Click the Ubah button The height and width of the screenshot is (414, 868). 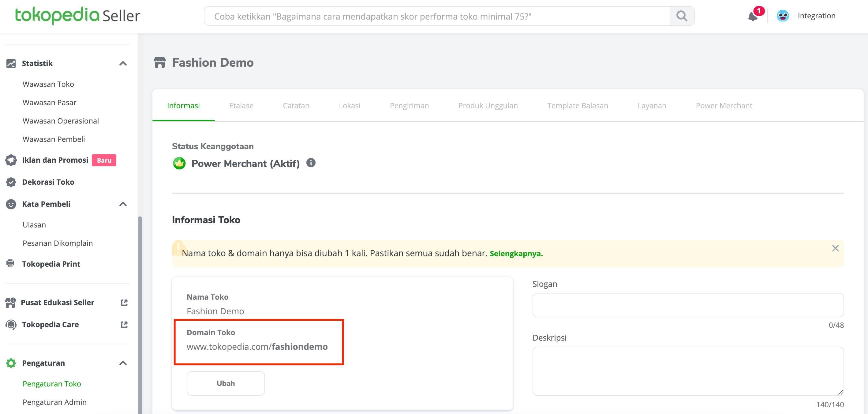tap(226, 383)
